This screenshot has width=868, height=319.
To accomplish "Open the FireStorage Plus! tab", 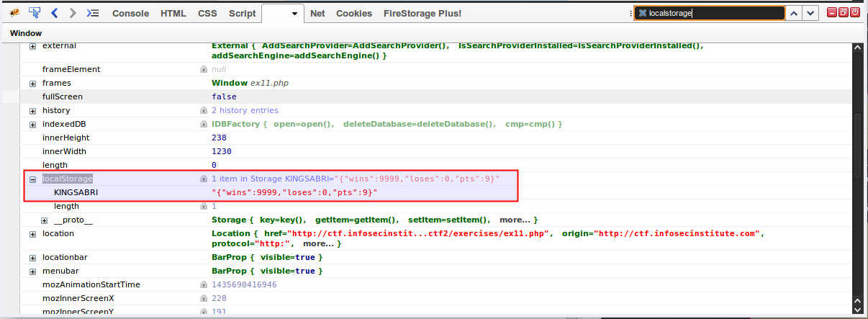I will coord(422,13).
